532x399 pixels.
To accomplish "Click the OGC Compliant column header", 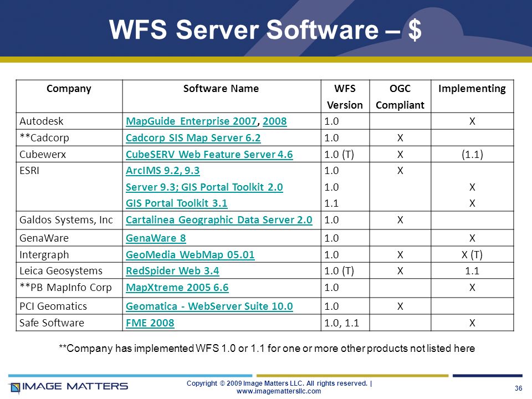I will (400, 96).
